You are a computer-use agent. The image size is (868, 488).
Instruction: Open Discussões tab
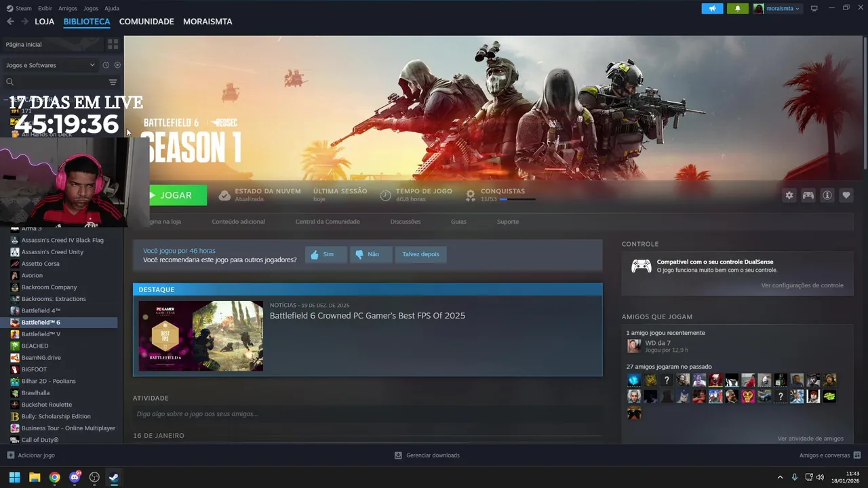coord(406,222)
